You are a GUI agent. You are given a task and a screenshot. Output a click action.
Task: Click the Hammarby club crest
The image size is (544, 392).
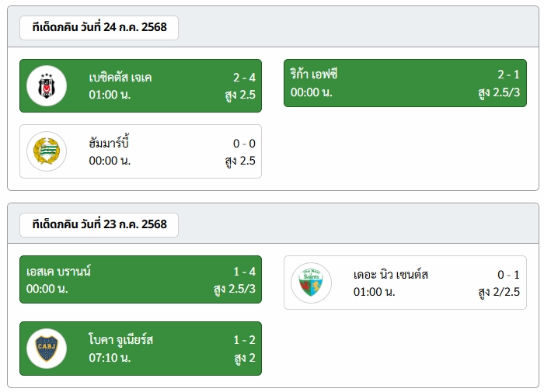tap(47, 151)
